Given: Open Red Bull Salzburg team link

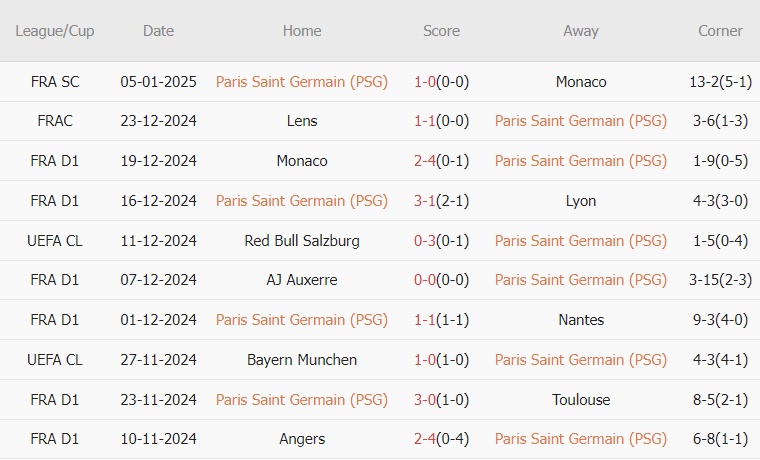Looking at the screenshot, I should point(302,241).
